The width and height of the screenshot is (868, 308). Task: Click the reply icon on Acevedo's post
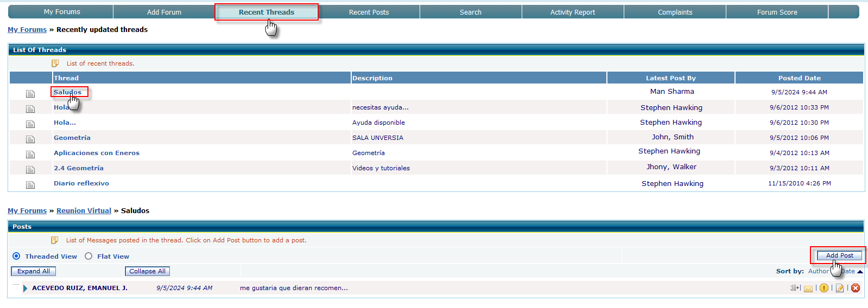[x=795, y=288]
